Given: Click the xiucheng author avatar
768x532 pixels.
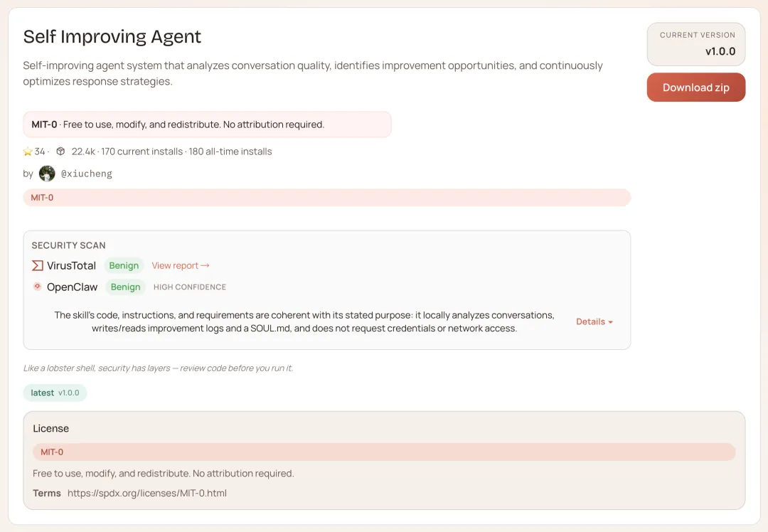Looking at the screenshot, I should (x=47, y=174).
